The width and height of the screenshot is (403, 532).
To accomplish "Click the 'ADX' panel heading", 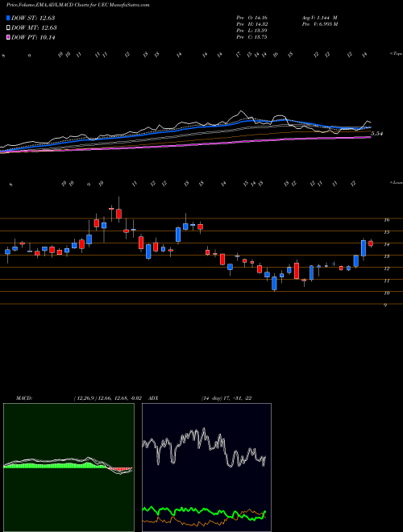I will [x=154, y=398].
